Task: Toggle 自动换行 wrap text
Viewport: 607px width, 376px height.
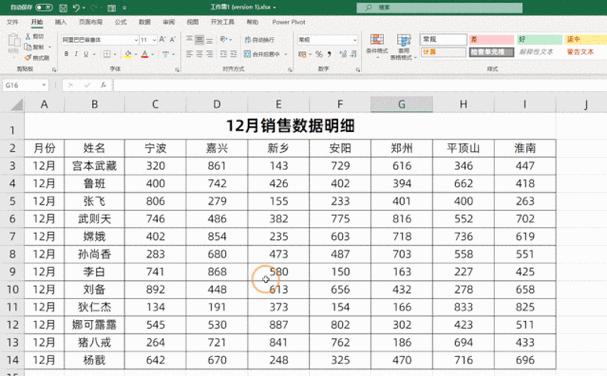Action: (x=260, y=39)
